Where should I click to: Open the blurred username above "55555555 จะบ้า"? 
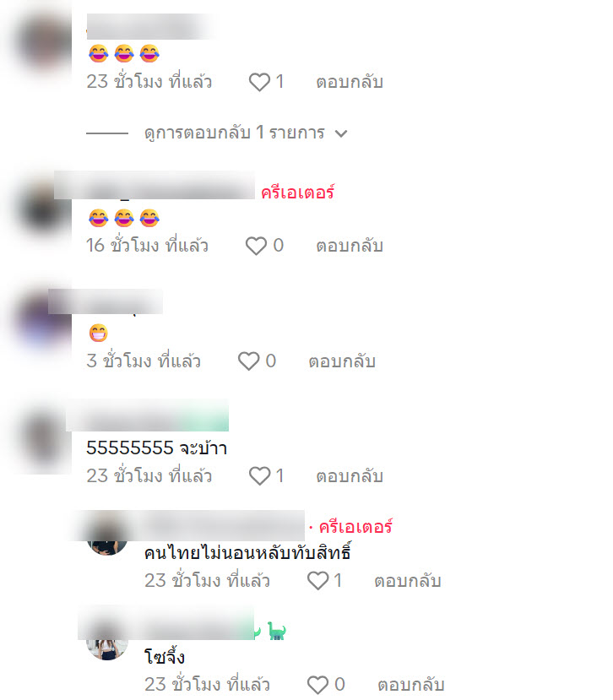coord(147,415)
